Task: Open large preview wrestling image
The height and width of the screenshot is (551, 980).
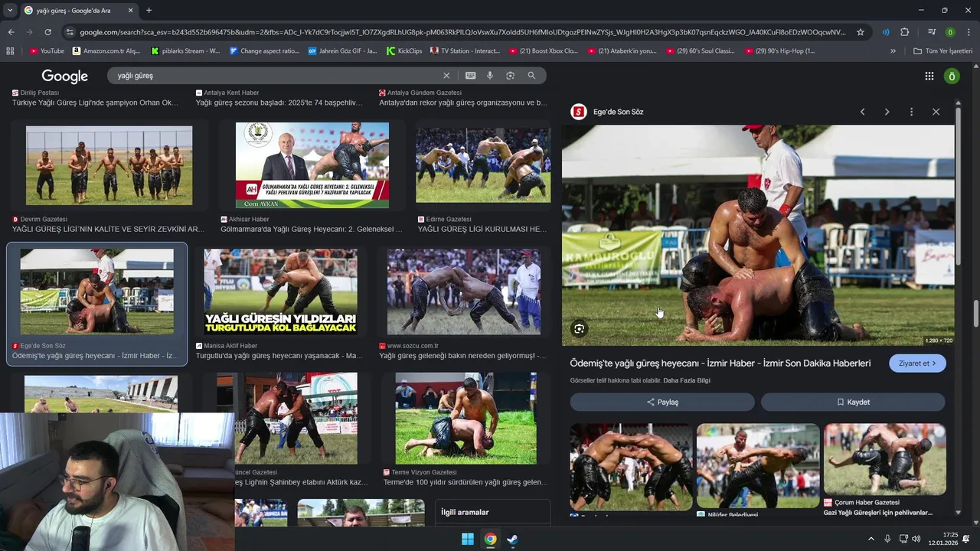Action: pyautogui.click(x=758, y=235)
